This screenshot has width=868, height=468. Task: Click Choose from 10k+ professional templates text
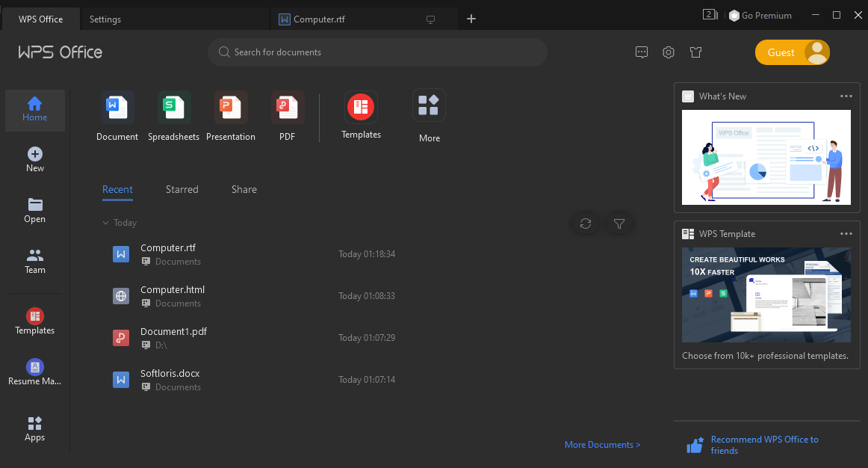(765, 356)
